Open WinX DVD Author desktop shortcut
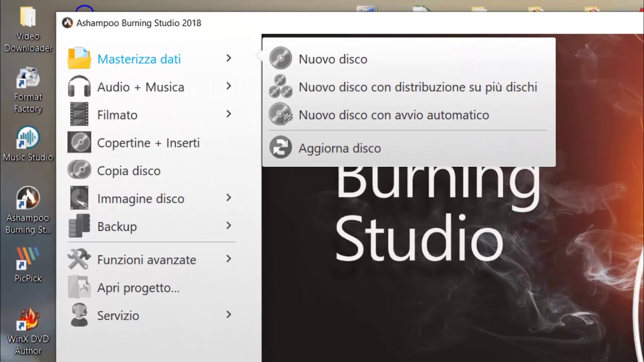The image size is (644, 362). click(x=28, y=332)
